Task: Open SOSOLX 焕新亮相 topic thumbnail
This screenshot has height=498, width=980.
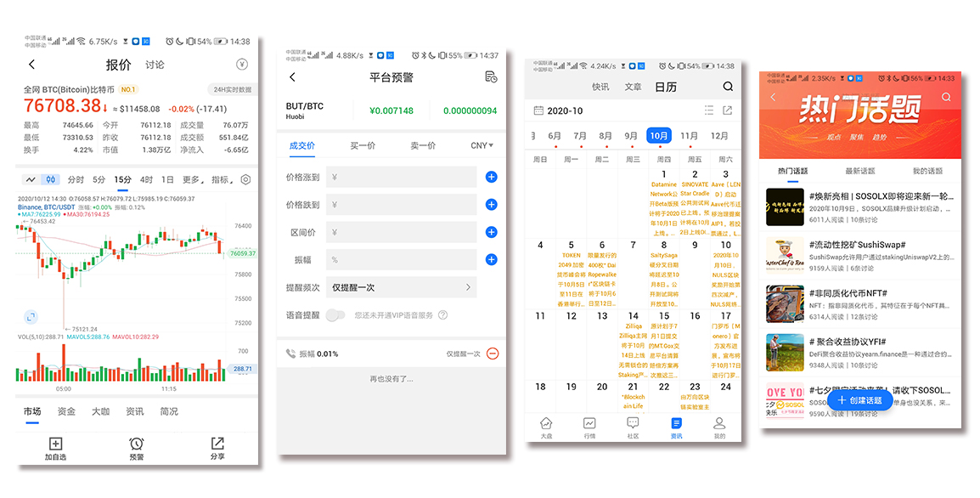Action: (x=785, y=207)
